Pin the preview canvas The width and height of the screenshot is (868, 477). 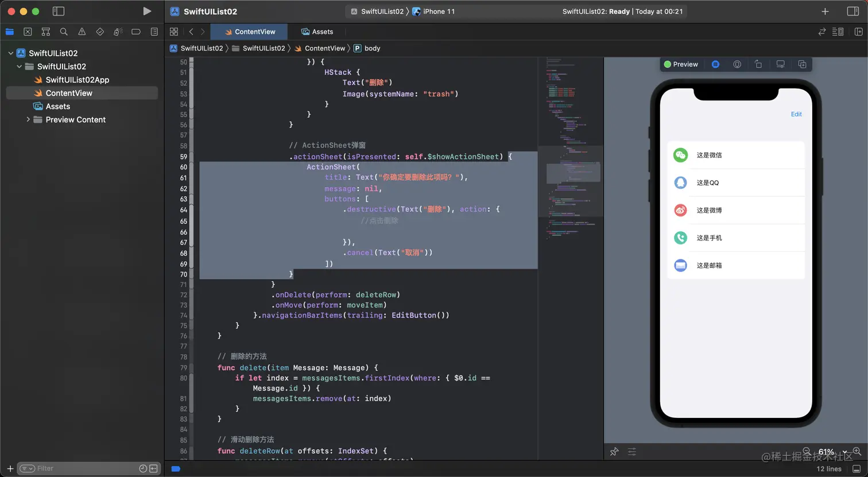click(614, 452)
